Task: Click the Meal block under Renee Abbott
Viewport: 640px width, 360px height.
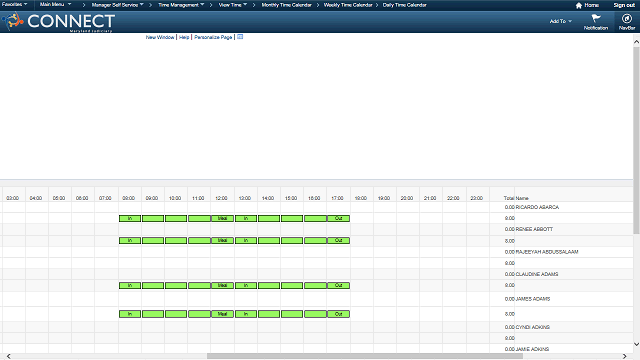Action: click(x=222, y=240)
